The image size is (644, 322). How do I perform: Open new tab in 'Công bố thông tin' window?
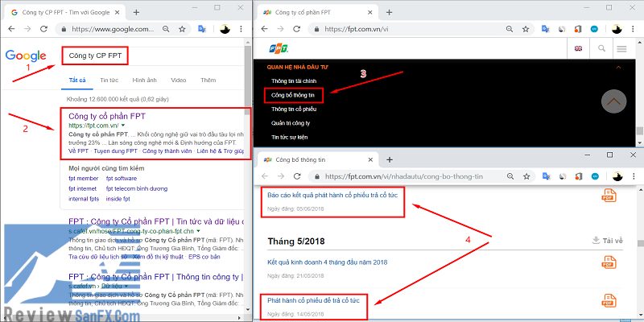click(x=390, y=159)
